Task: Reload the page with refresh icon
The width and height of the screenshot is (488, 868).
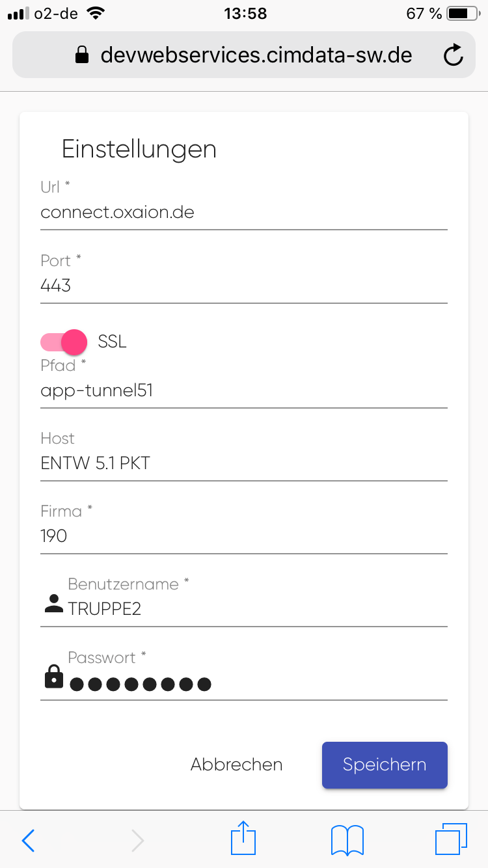Action: coord(453,56)
